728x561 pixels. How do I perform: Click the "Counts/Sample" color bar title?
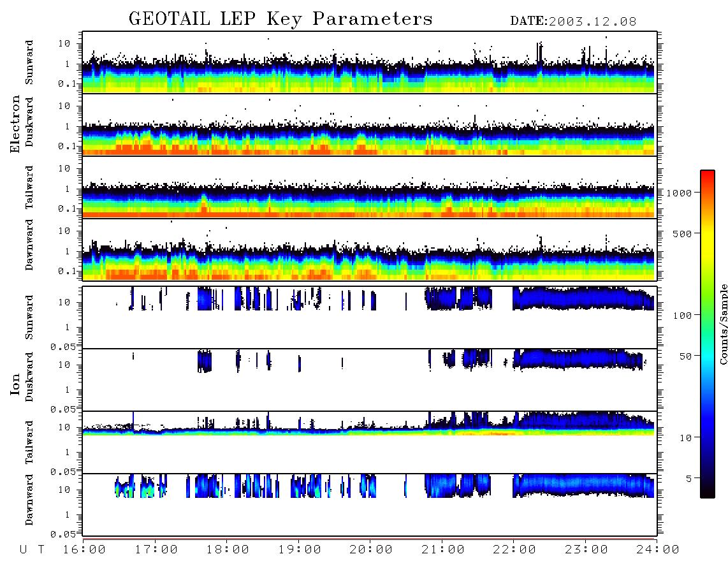723,324
